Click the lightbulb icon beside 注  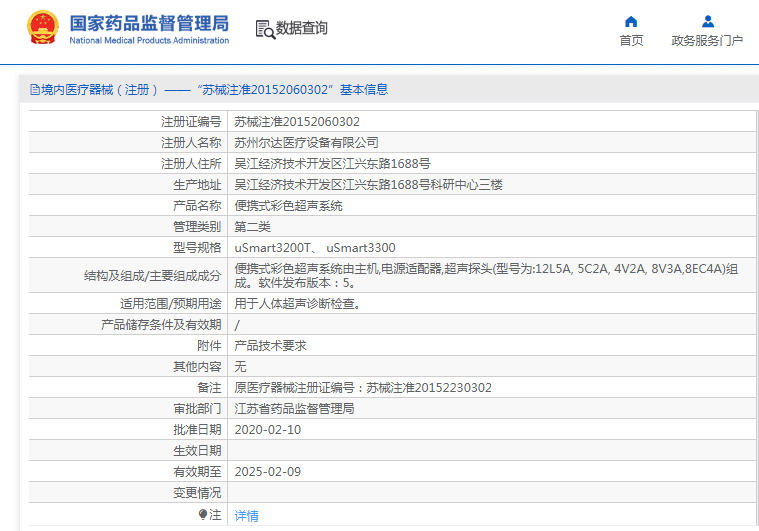[x=204, y=515]
